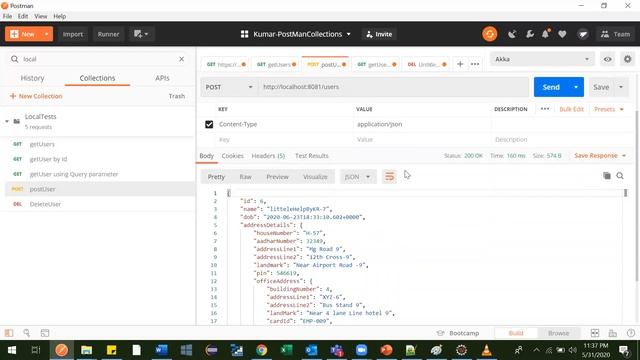Click Bulk Edit link
Screen dimensions: 640x360
tap(571, 109)
